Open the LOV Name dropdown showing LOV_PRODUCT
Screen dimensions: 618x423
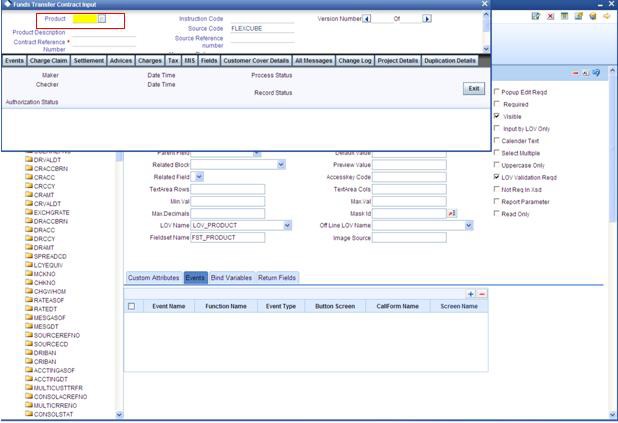288,225
